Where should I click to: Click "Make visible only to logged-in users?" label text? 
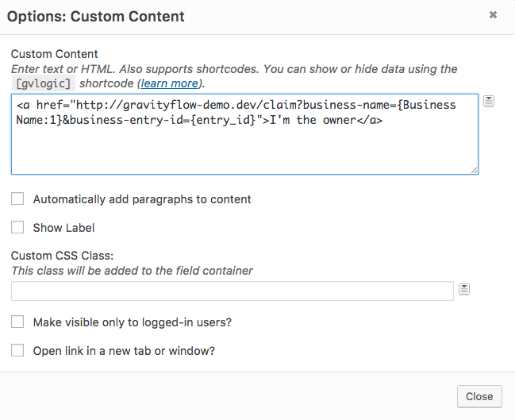(x=132, y=322)
